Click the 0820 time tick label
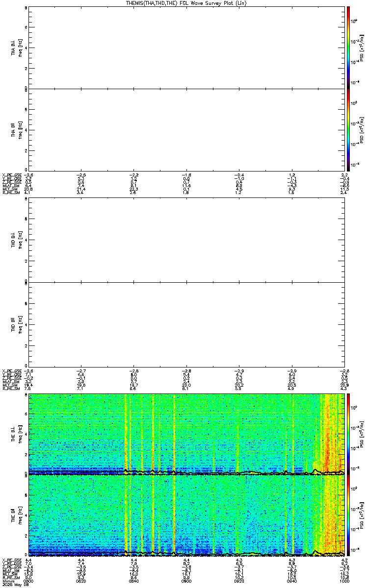 [81, 581]
